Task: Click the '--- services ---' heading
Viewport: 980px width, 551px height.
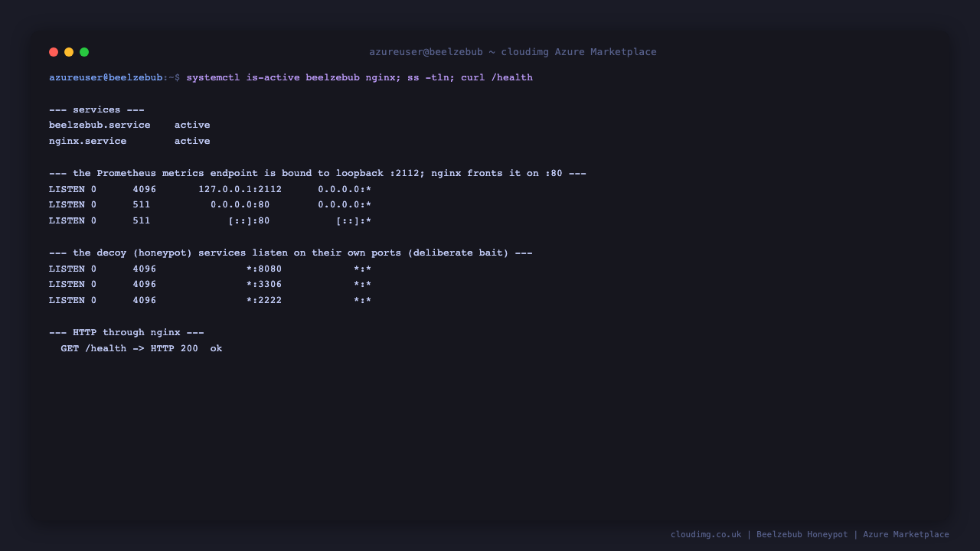Action: pyautogui.click(x=96, y=109)
